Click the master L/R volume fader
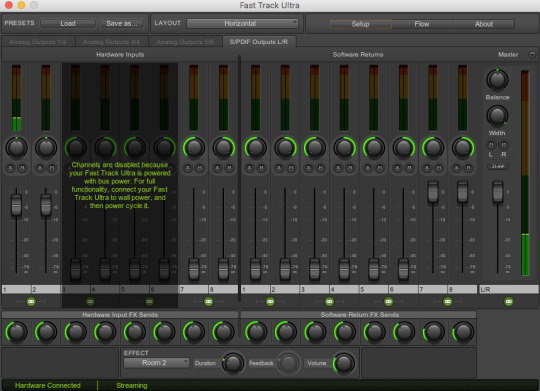The image size is (540, 391). [x=497, y=192]
